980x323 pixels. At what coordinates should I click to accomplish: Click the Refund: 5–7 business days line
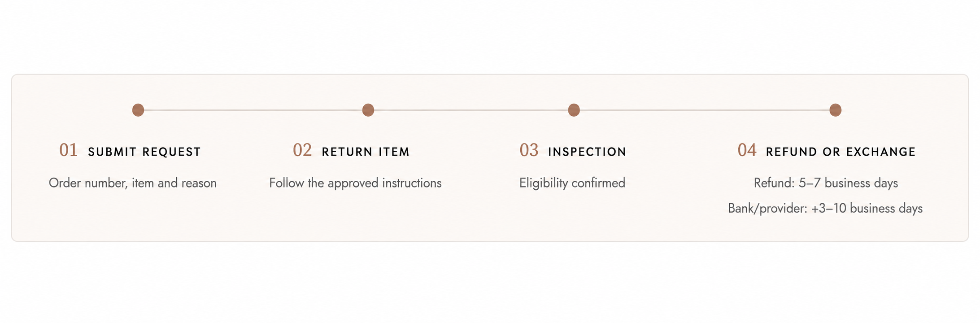826,183
